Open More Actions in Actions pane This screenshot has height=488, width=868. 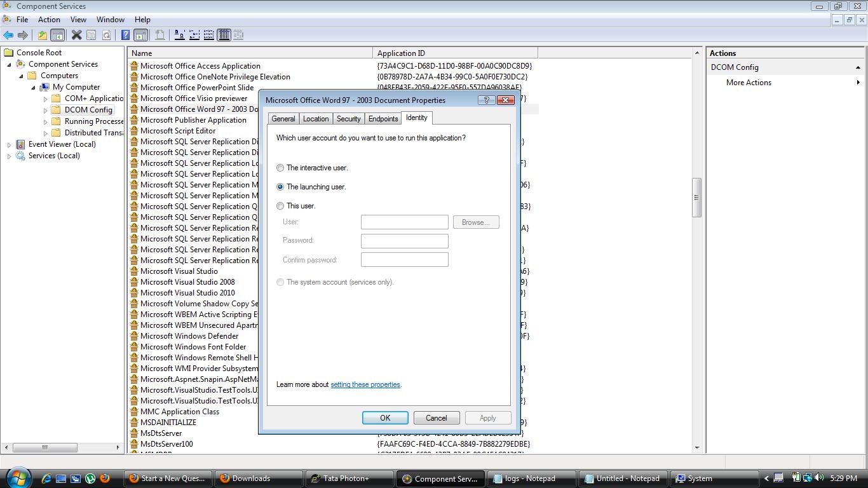click(749, 83)
